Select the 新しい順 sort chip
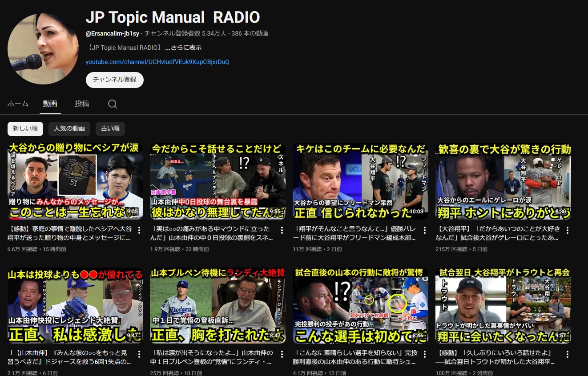This screenshot has height=376, width=588. (25, 129)
